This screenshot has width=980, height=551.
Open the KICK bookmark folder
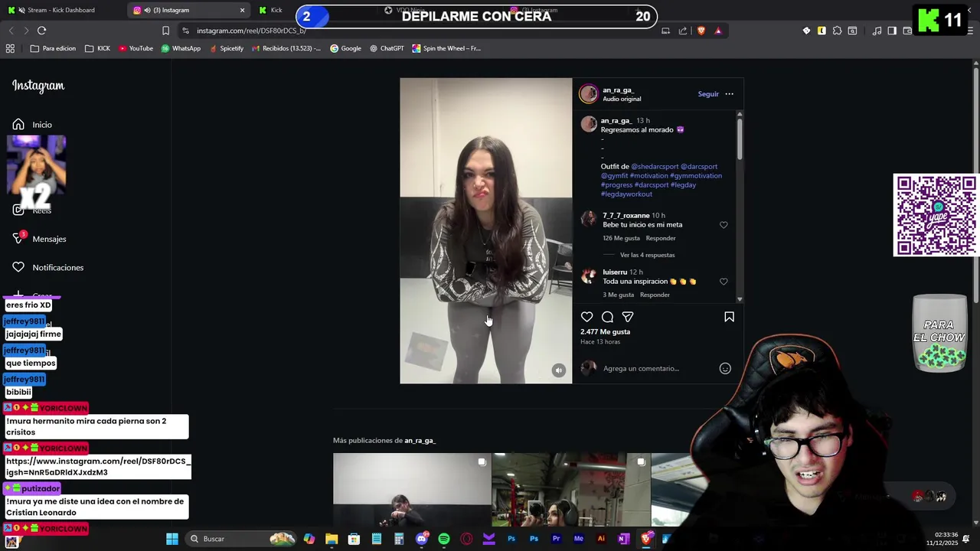[97, 48]
